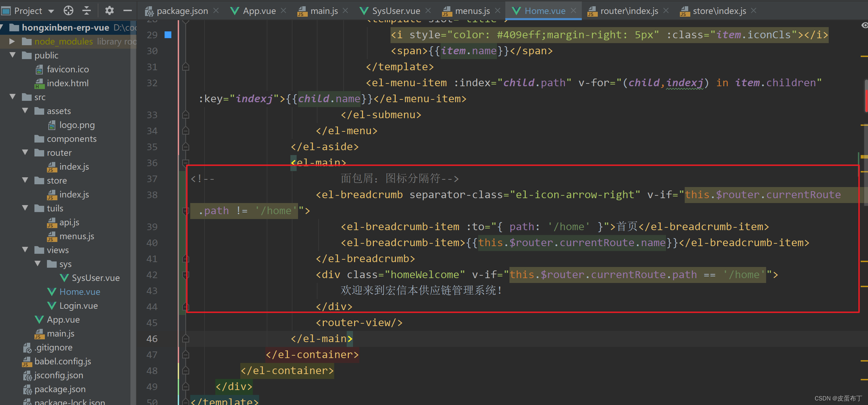This screenshot has width=868, height=405.
Task: Collapse the router folder in tree
Action: tap(25, 152)
